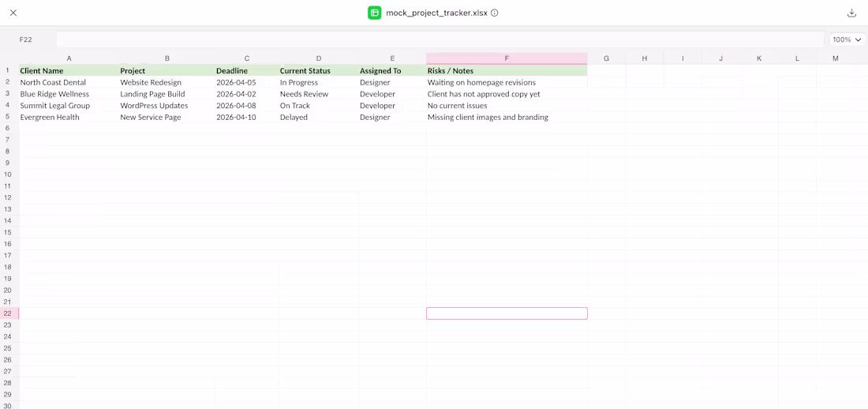Click the F22 cell reference box

25,39
